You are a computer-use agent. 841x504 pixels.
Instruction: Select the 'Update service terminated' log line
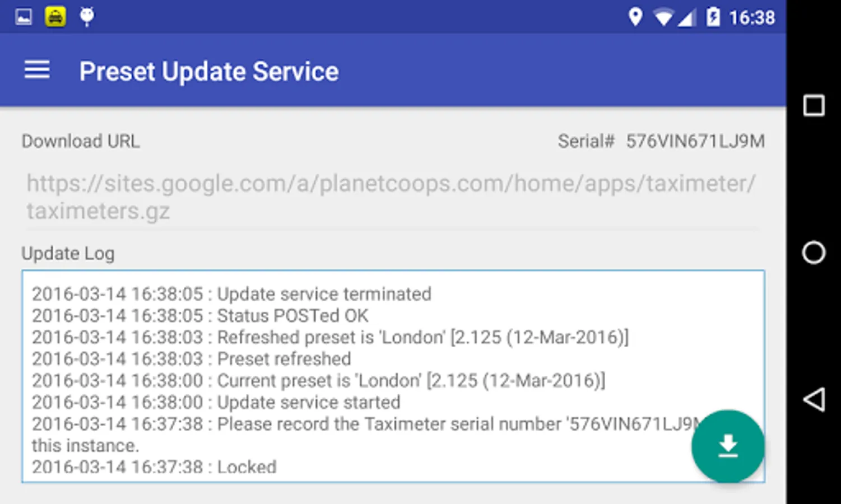click(231, 294)
